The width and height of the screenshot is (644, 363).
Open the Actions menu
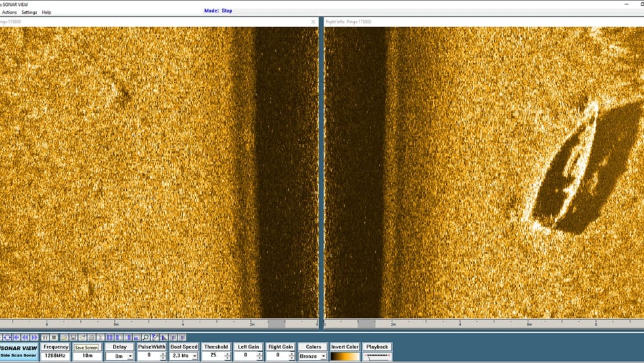pyautogui.click(x=9, y=12)
